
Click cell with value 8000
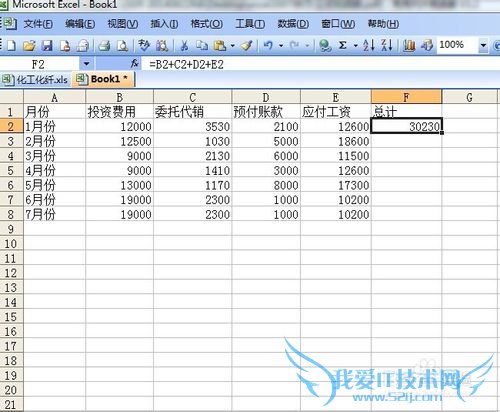point(266,185)
